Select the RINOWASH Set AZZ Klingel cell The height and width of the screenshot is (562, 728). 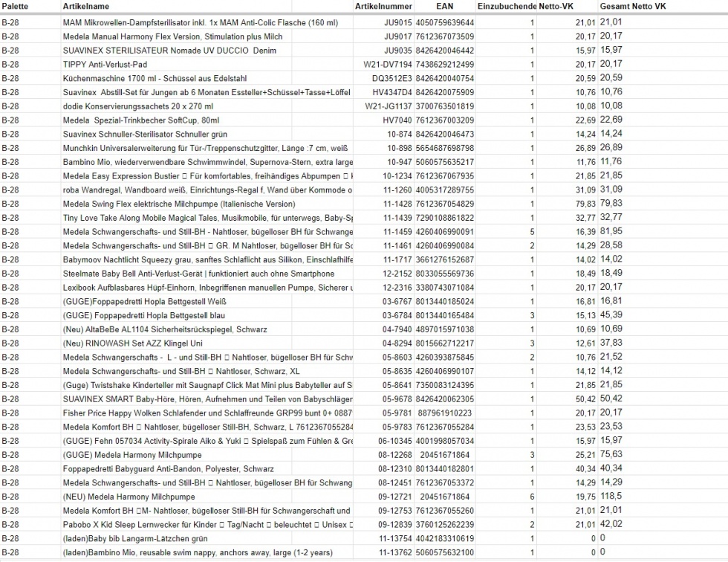point(133,343)
